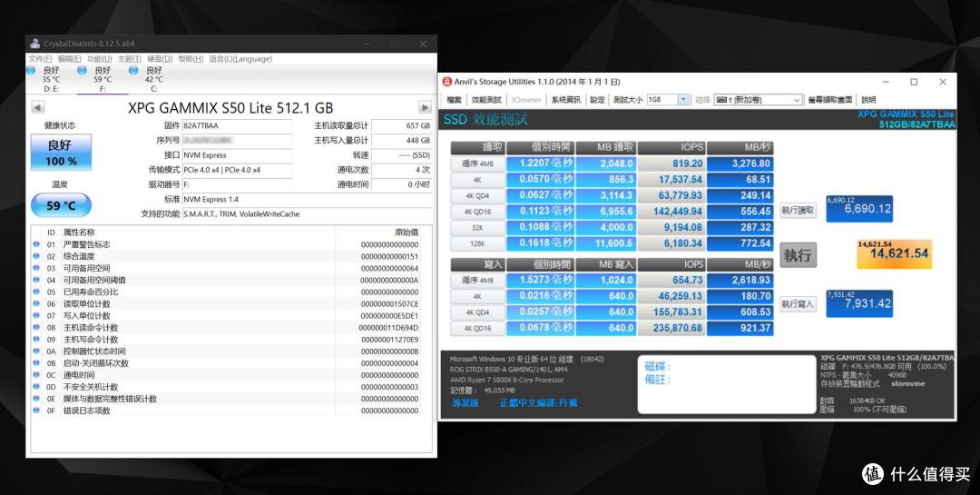Click the write IOPS value 235,870.68

click(671, 328)
